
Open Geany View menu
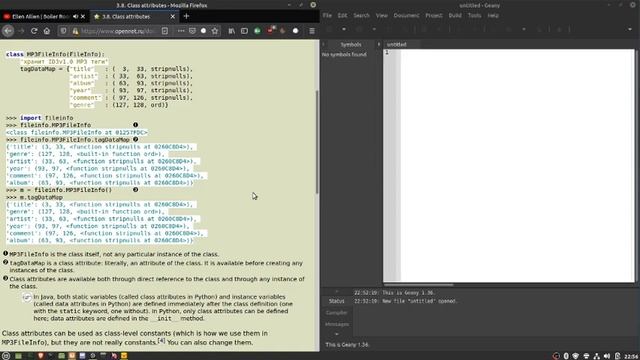(x=382, y=16)
